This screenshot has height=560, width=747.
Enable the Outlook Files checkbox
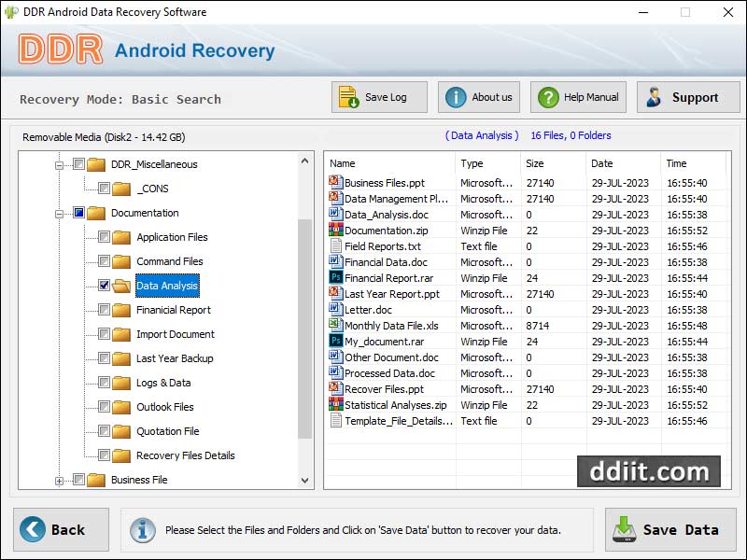(x=106, y=407)
